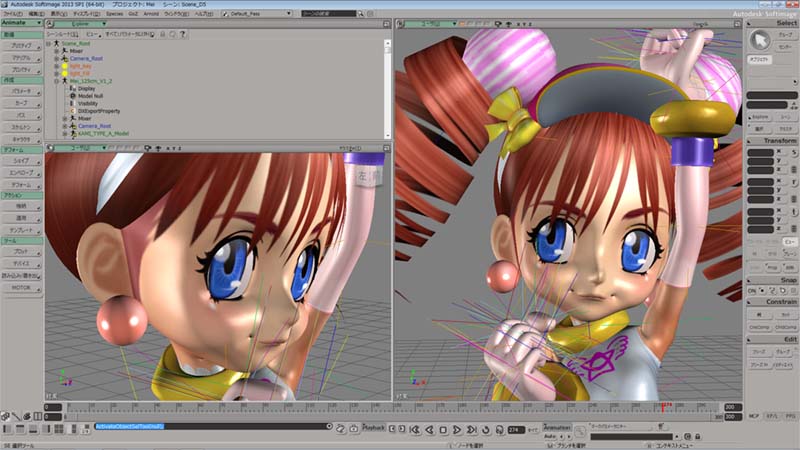Open the Species menu
The image size is (800, 450).
[114, 14]
